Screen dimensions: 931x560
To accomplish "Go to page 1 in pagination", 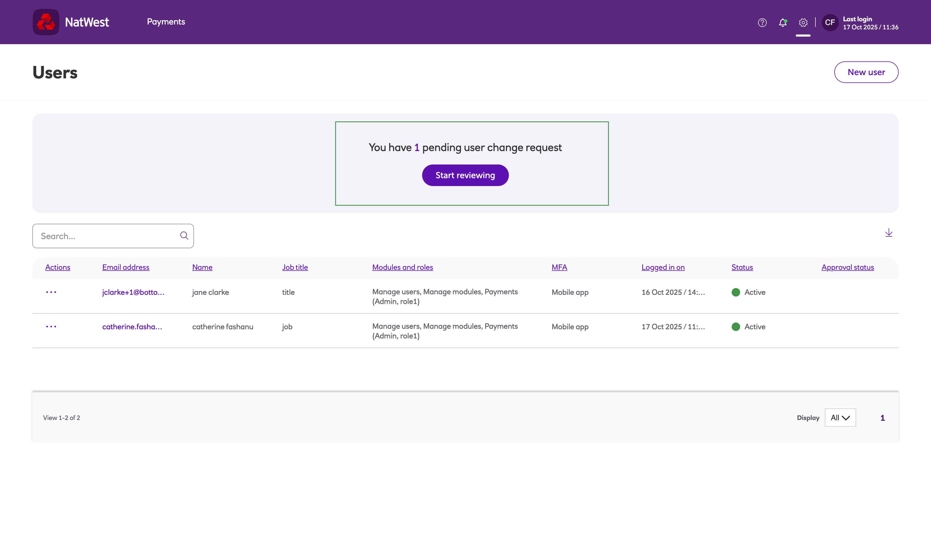I will pos(882,418).
